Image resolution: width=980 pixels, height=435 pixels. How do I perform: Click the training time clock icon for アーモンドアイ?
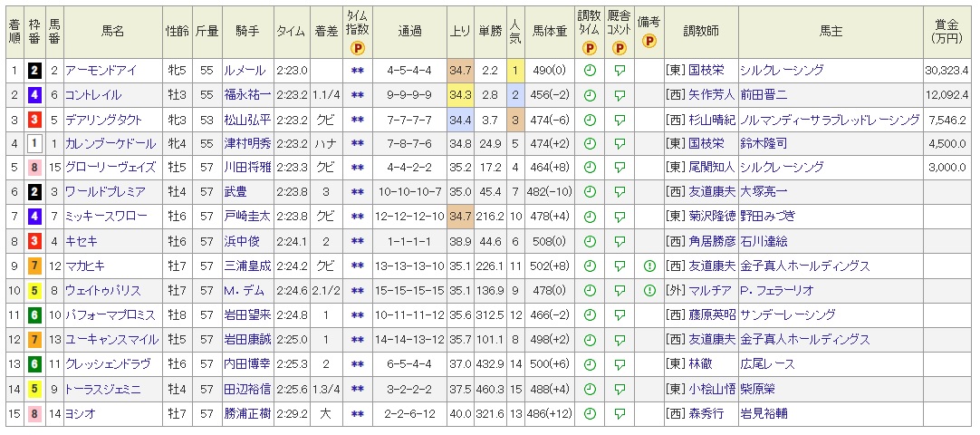click(x=590, y=71)
